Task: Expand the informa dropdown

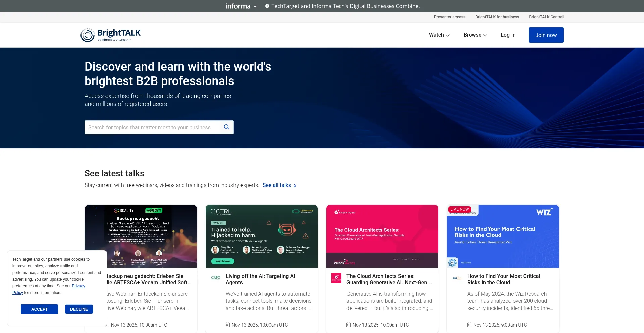Action: pos(241,6)
